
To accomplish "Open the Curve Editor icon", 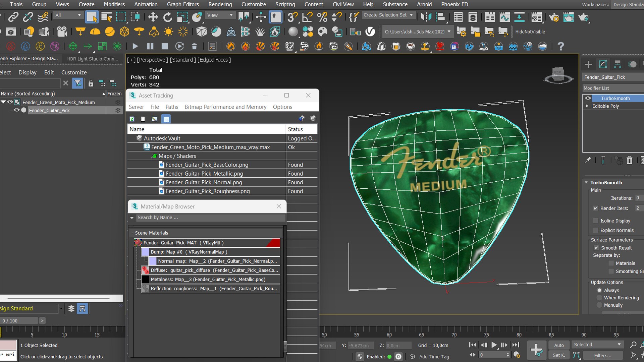I will [x=504, y=17].
